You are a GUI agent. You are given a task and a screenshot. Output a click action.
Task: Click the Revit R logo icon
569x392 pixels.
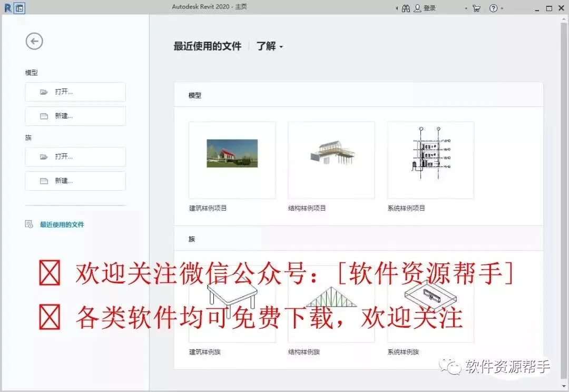(x=8, y=7)
